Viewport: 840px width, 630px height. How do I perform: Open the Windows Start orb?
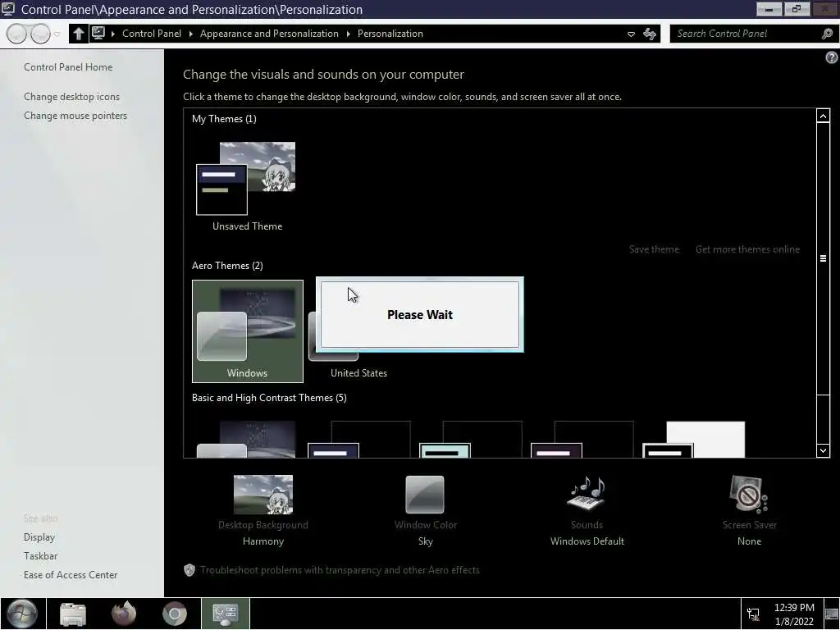point(22,614)
